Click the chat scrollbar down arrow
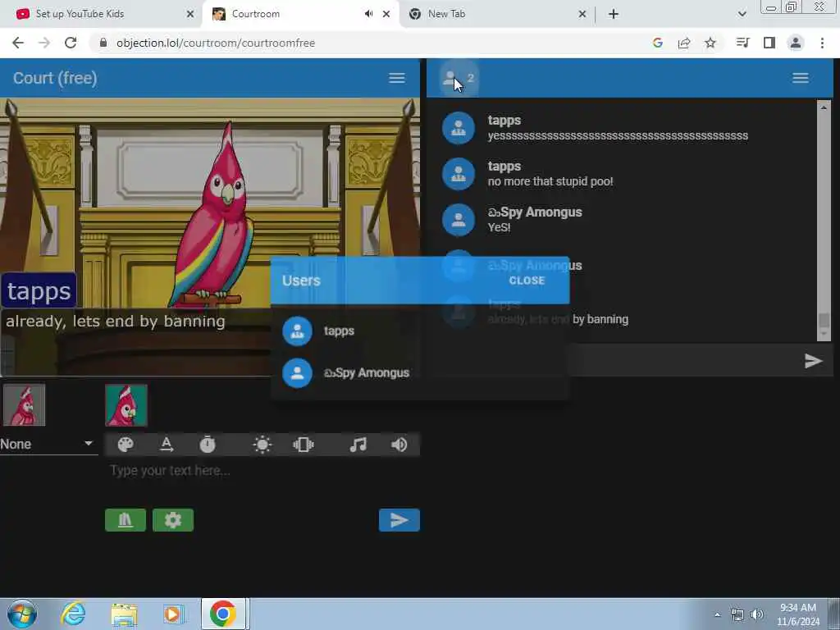The image size is (840, 630). click(824, 335)
